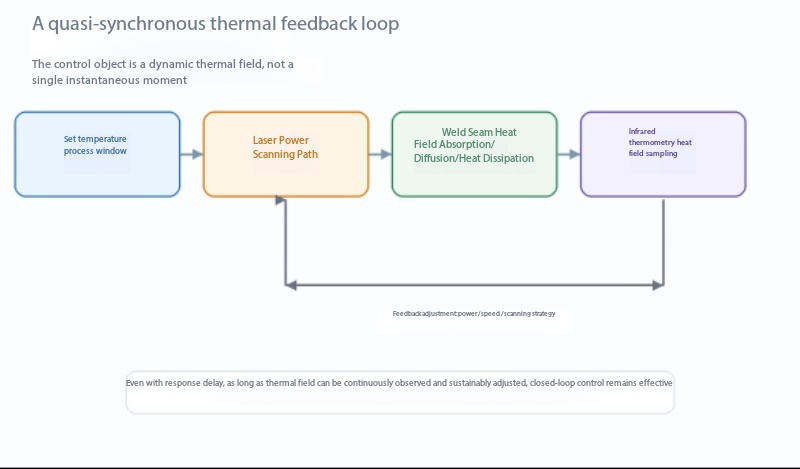Select the bottom note box about response delay

400,392
